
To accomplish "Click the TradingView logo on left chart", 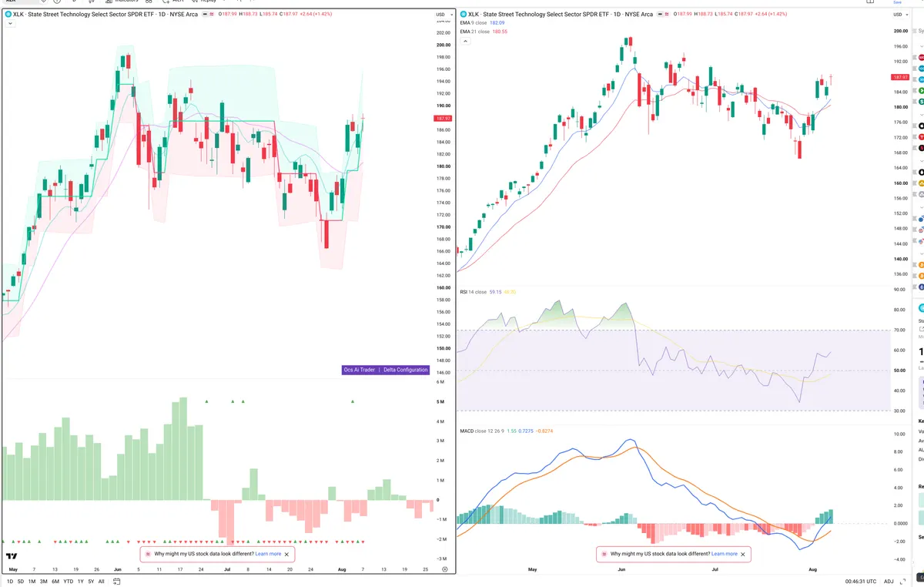I will tap(12, 556).
